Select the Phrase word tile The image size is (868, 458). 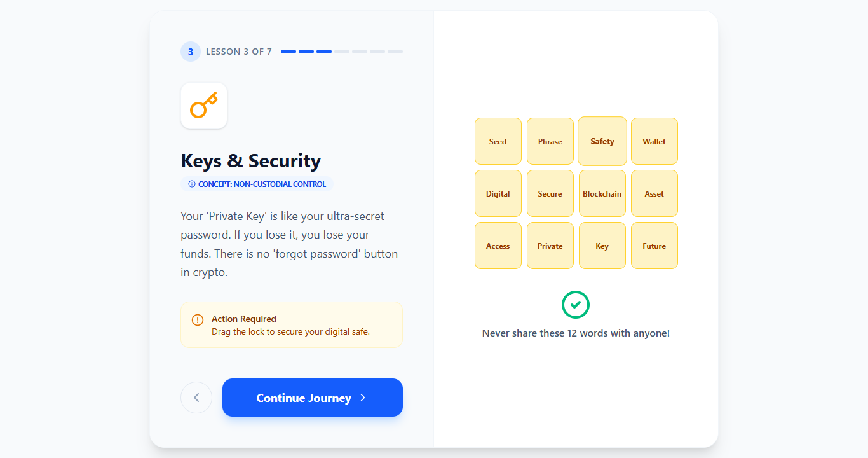550,141
